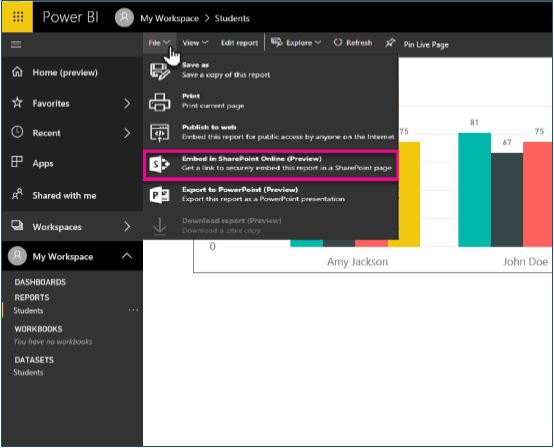The image size is (554, 448).
Task: Click the Pin icon in toolbar
Action: coord(390,43)
